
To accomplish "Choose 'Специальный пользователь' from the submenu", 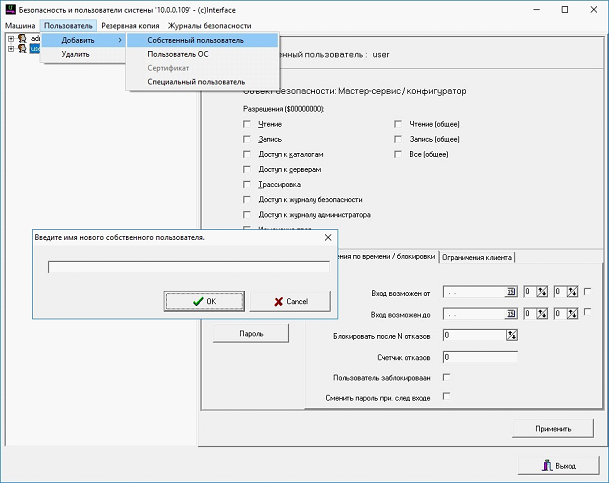I will (196, 82).
